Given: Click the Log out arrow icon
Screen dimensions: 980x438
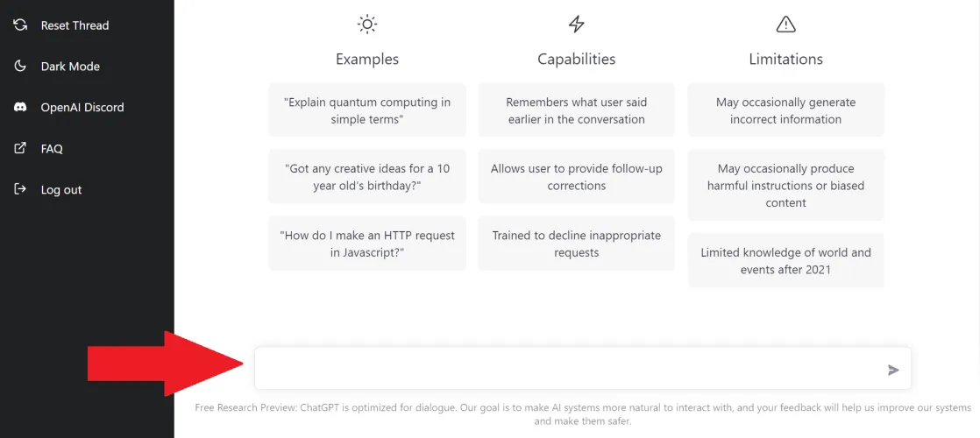Looking at the screenshot, I should (20, 189).
